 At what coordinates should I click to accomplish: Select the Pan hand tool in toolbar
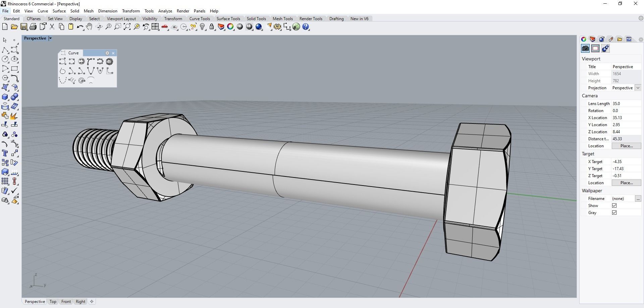[x=89, y=27]
